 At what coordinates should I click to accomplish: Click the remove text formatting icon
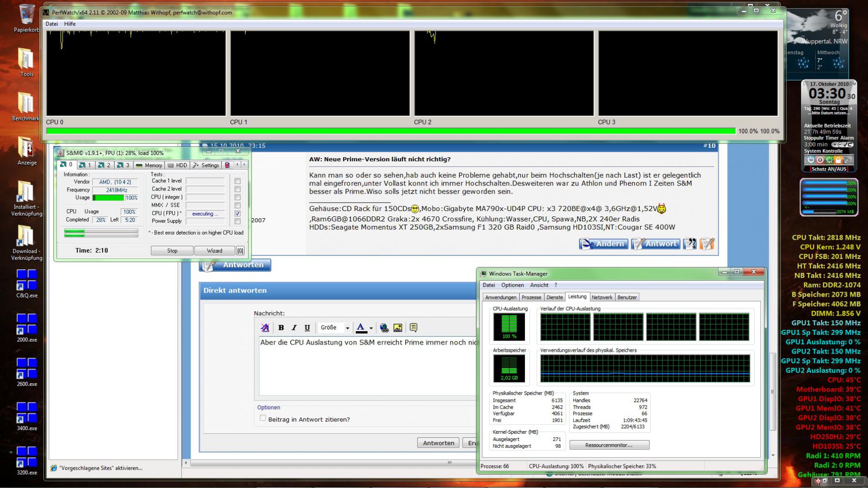[265, 328]
